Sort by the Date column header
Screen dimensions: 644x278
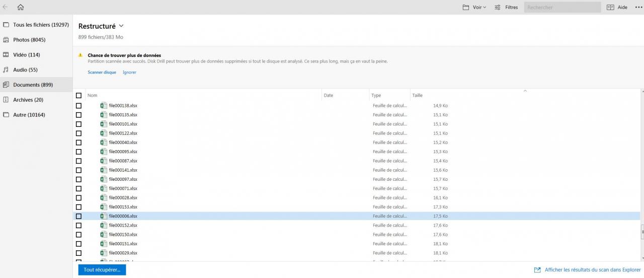coord(329,95)
